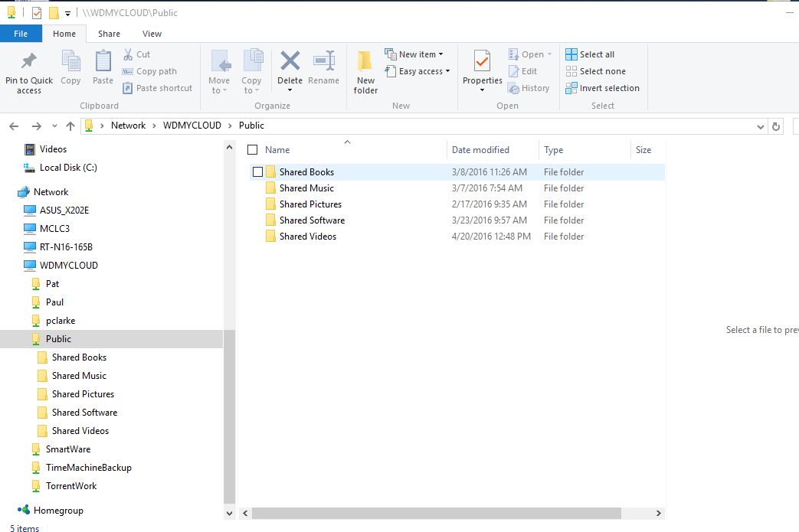This screenshot has height=532, width=799.
Task: Tick the Shared Books checkbox
Action: (257, 172)
